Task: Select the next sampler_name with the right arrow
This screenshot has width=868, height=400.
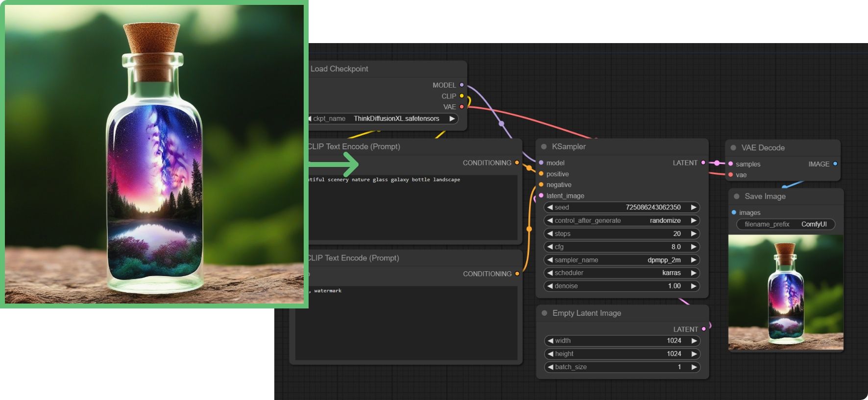Action: 694,260
